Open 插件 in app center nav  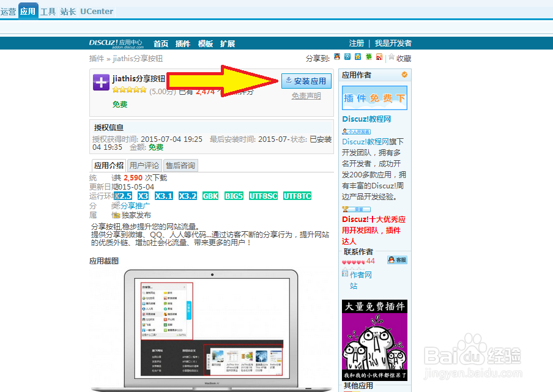183,43
